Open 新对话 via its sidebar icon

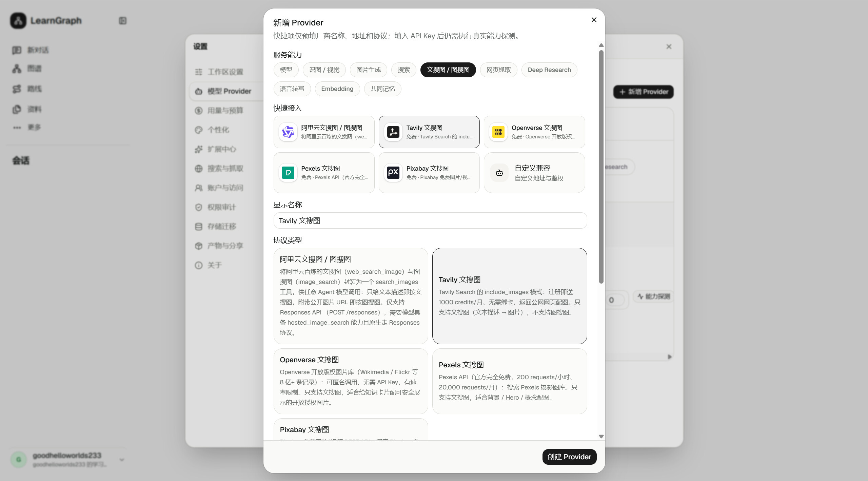coord(17,50)
